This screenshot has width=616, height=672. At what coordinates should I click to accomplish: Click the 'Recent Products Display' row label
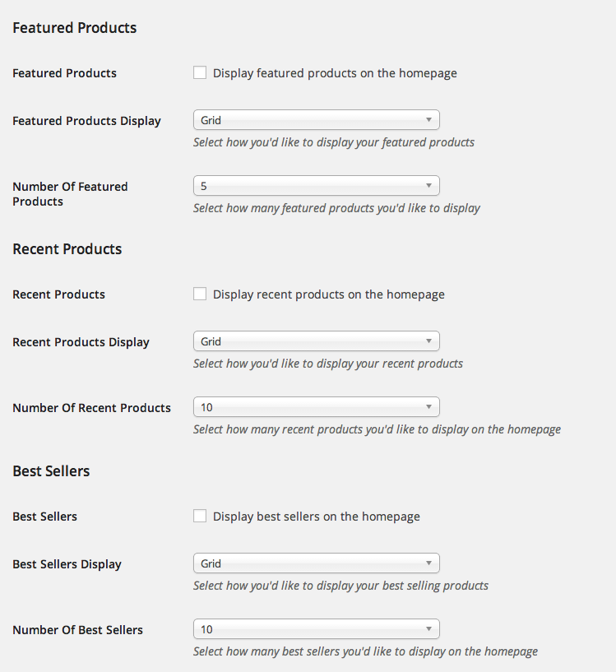point(81,342)
